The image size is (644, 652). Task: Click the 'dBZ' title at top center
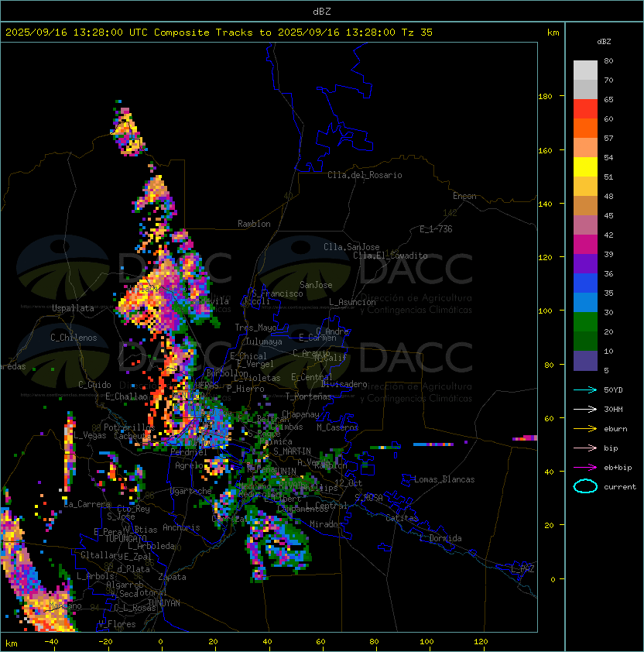(322, 11)
